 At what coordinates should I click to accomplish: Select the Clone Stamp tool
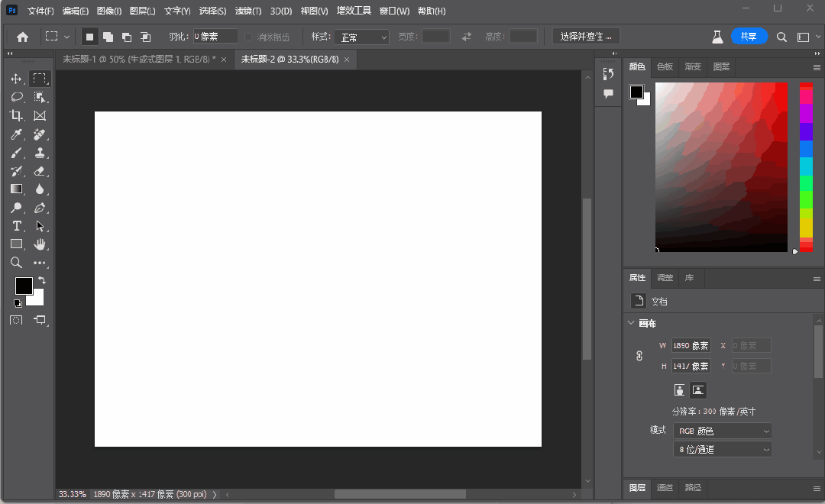tap(40, 153)
